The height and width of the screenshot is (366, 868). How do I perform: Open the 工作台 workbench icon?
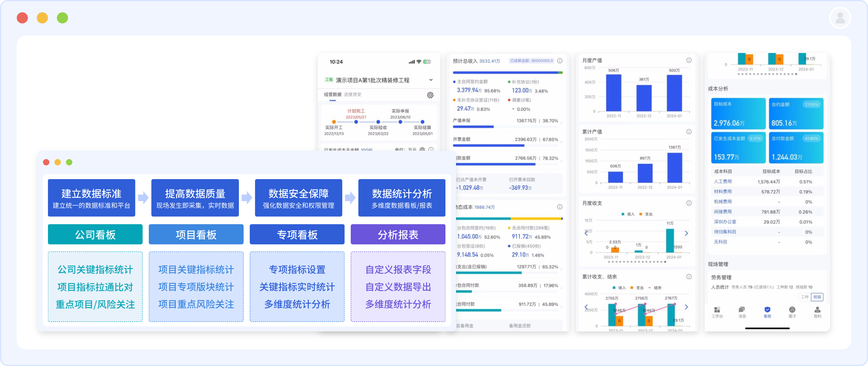pyautogui.click(x=717, y=312)
